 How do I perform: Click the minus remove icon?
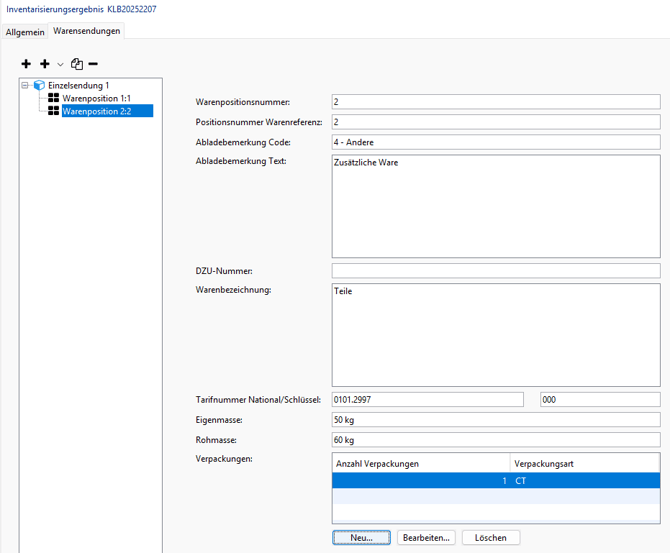click(93, 64)
